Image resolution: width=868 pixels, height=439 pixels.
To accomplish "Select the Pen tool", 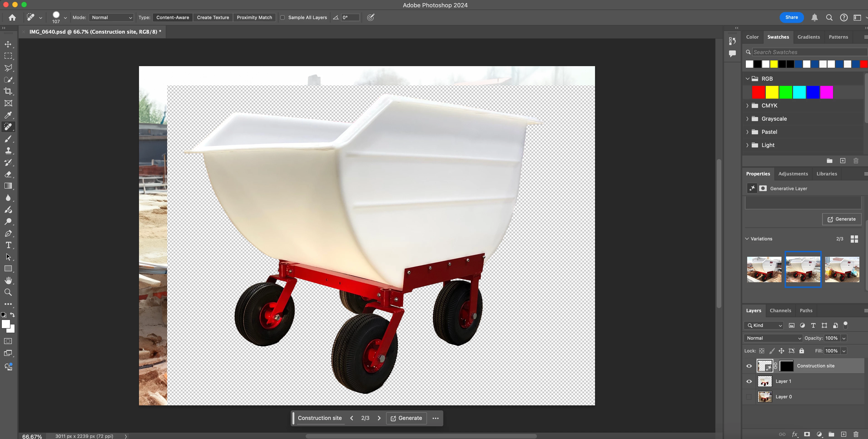I will pyautogui.click(x=8, y=233).
